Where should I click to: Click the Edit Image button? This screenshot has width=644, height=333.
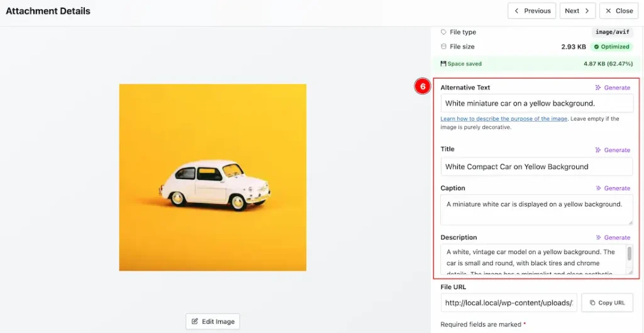click(x=213, y=322)
